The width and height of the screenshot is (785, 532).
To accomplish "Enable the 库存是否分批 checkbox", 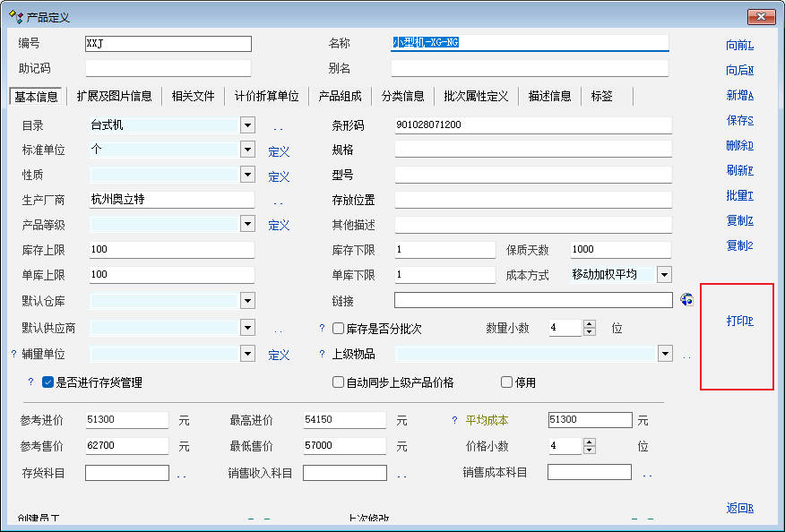I will (339, 329).
